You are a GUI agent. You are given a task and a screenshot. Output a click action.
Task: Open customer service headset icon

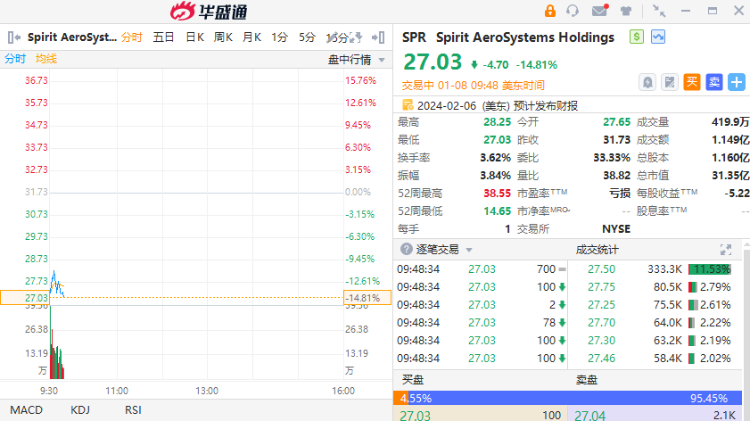pyautogui.click(x=573, y=11)
